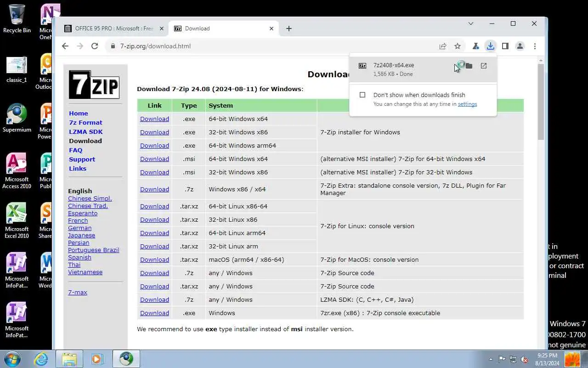Image resolution: width=588 pixels, height=368 pixels.
Task: Open Links sidebar entry
Action: click(x=78, y=168)
